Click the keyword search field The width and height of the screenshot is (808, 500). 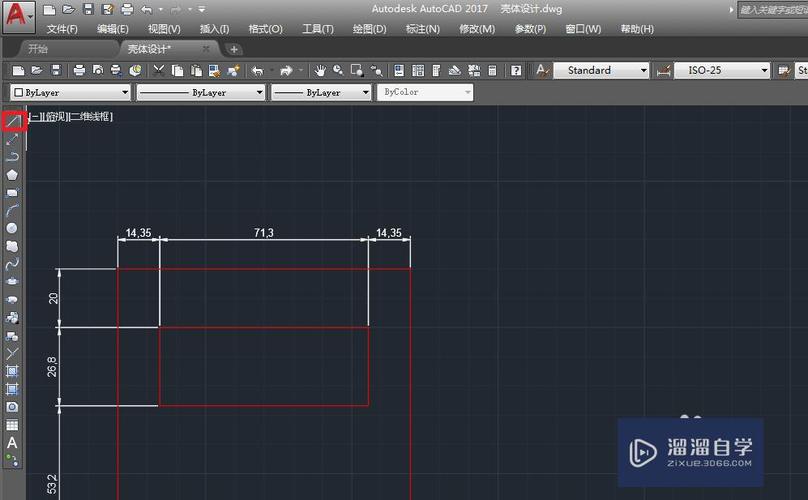click(x=773, y=10)
